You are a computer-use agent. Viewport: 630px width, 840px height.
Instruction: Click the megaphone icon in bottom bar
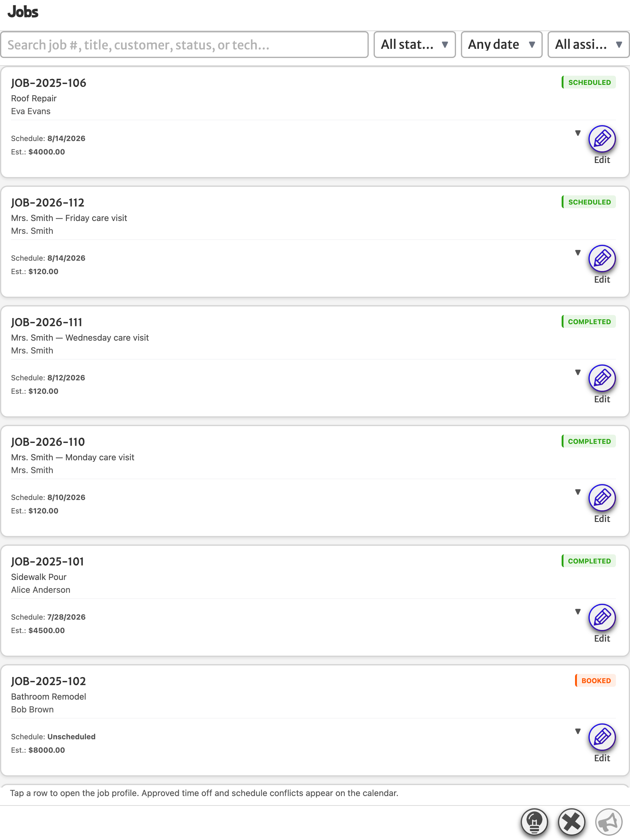pos(609,822)
